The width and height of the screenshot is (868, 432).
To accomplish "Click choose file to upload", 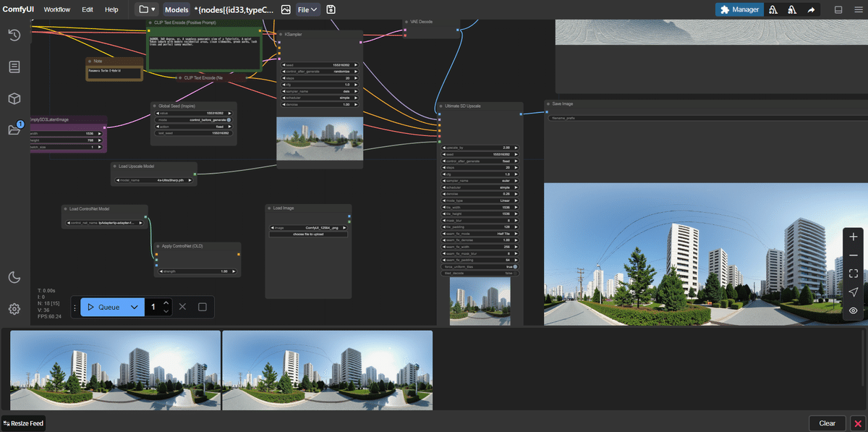I will (x=309, y=234).
